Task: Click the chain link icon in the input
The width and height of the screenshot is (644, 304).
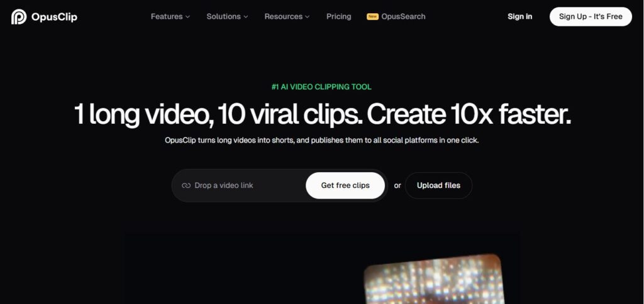Action: [x=186, y=185]
